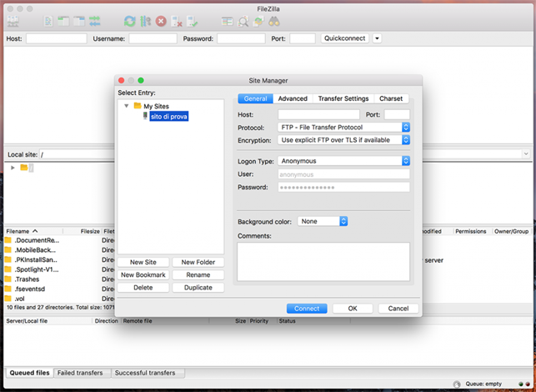This screenshot has height=392, width=536.
Task: Open the Failed transfers tab
Action: point(80,373)
